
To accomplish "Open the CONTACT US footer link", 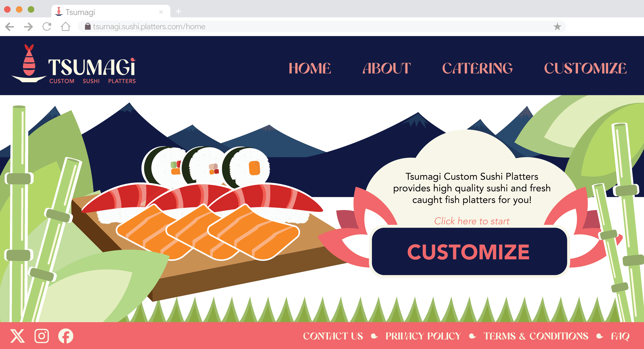I will click(333, 336).
